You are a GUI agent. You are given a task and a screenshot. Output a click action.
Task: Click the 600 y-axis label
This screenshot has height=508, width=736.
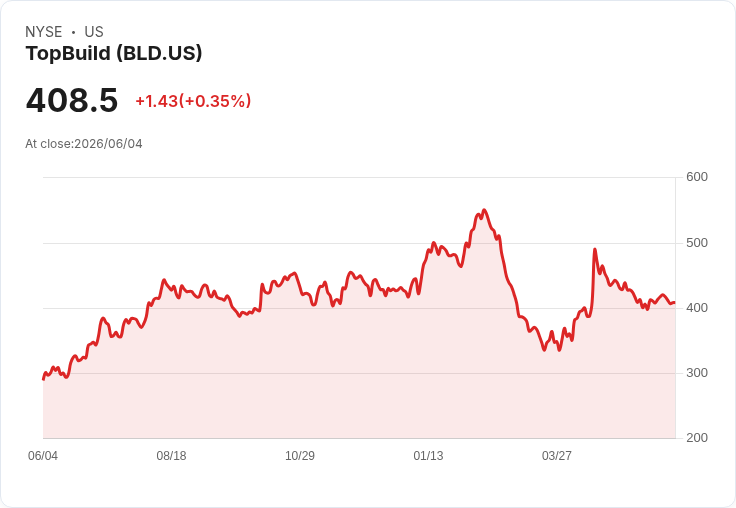[697, 177]
